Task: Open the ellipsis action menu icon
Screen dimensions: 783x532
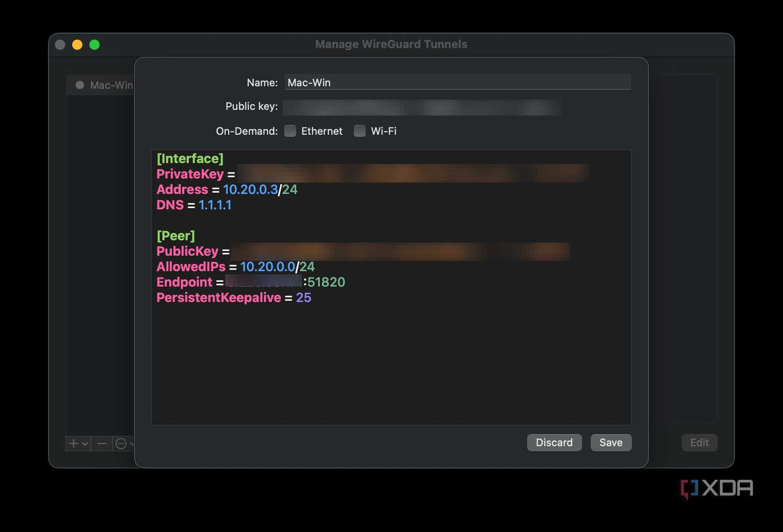Action: click(x=121, y=444)
